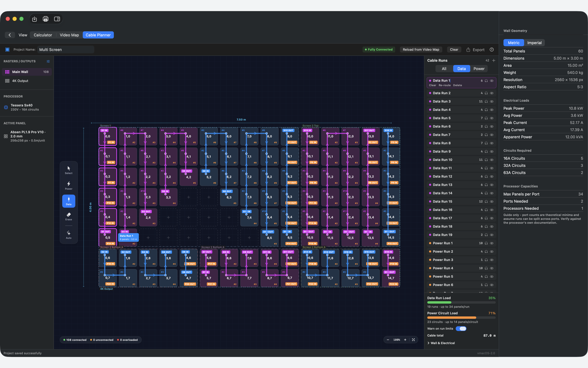Screen dimensions: 588x368
Task: Click the 4K Output grid icon
Action: click(x=7, y=81)
